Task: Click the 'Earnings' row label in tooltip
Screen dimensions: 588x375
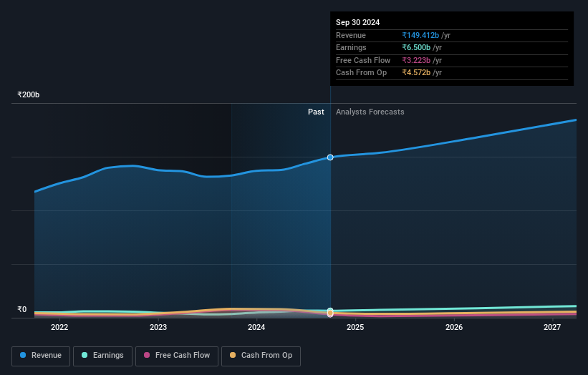Action: (x=351, y=47)
